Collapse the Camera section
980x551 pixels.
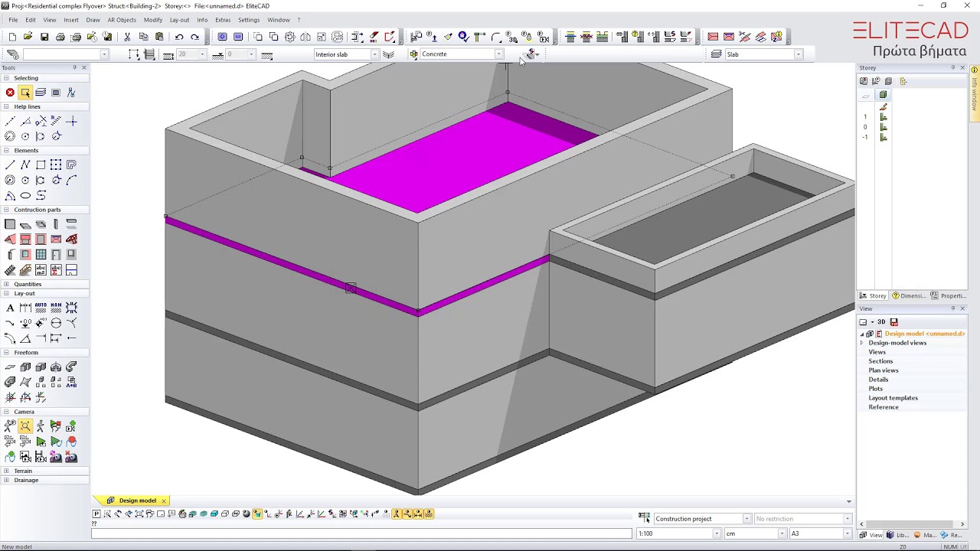(x=7, y=412)
